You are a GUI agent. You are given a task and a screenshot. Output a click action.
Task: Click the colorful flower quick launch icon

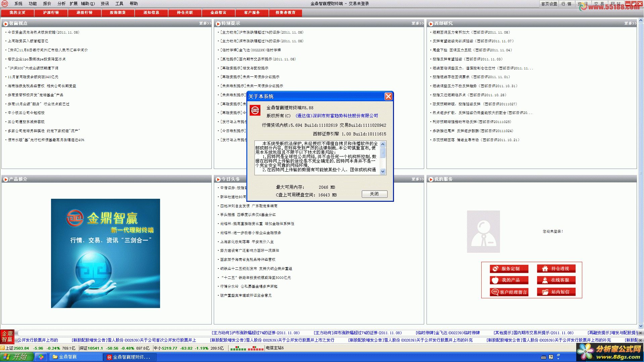pyautogui.click(x=41, y=357)
